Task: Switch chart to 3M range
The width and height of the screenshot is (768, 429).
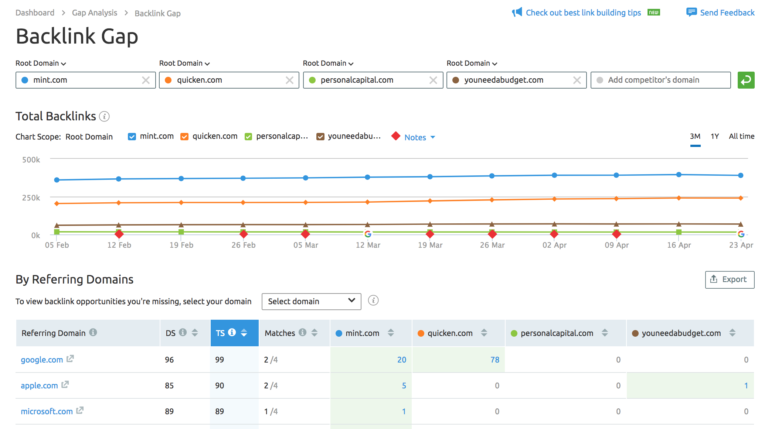Action: click(695, 137)
